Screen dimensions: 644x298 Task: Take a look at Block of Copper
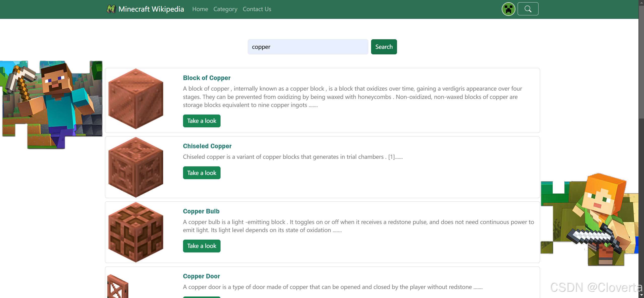pos(202,121)
